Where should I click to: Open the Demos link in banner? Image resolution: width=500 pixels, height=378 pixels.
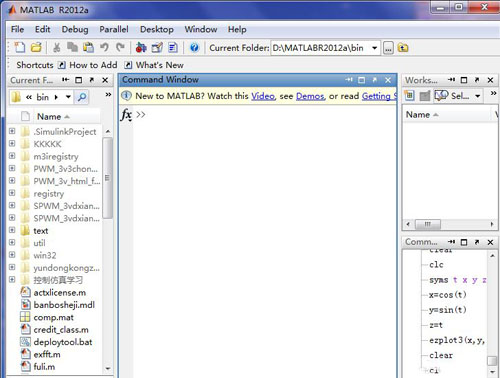pos(310,96)
